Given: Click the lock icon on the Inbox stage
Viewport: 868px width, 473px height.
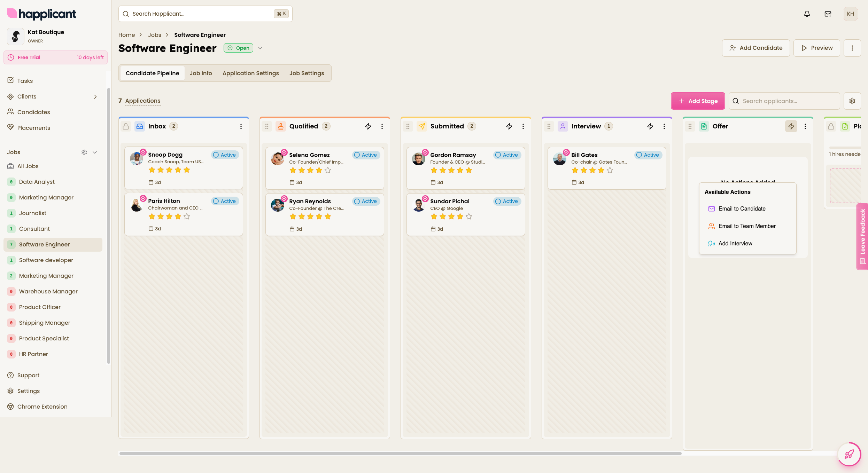Looking at the screenshot, I should [126, 126].
